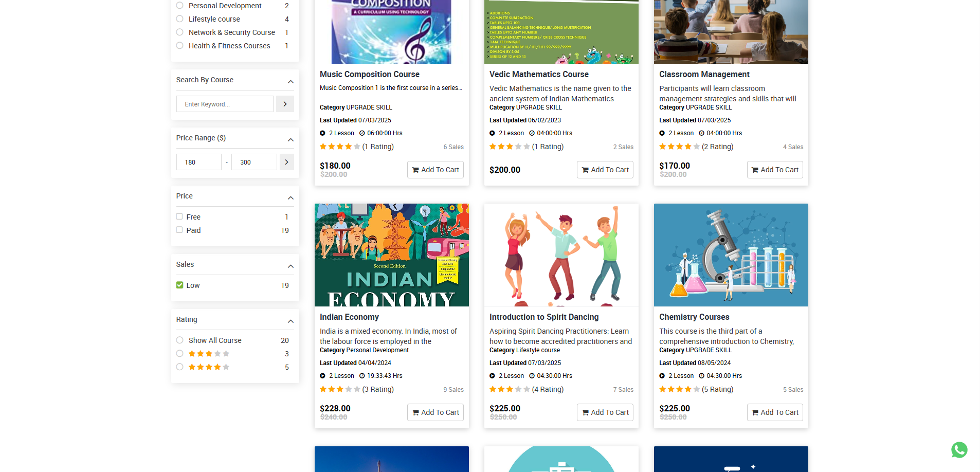Viewport: 980px width, 472px height.
Task: Collapse the Rating filter section
Action: tap(291, 321)
